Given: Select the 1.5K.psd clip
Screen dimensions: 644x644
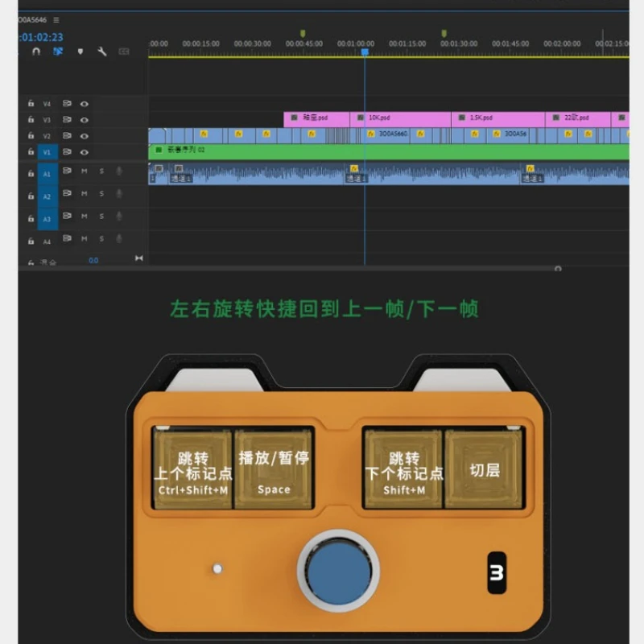Looking at the screenshot, I should point(498,118).
